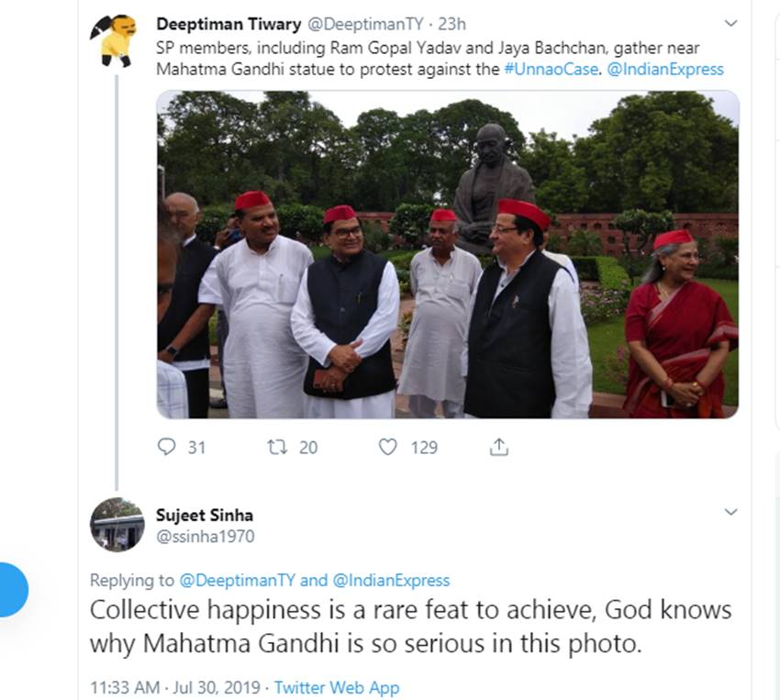Click the 11:33 AM Jul 30, 2019 timestamp
Screen dimensions: 780x700
pyautogui.click(x=176, y=687)
